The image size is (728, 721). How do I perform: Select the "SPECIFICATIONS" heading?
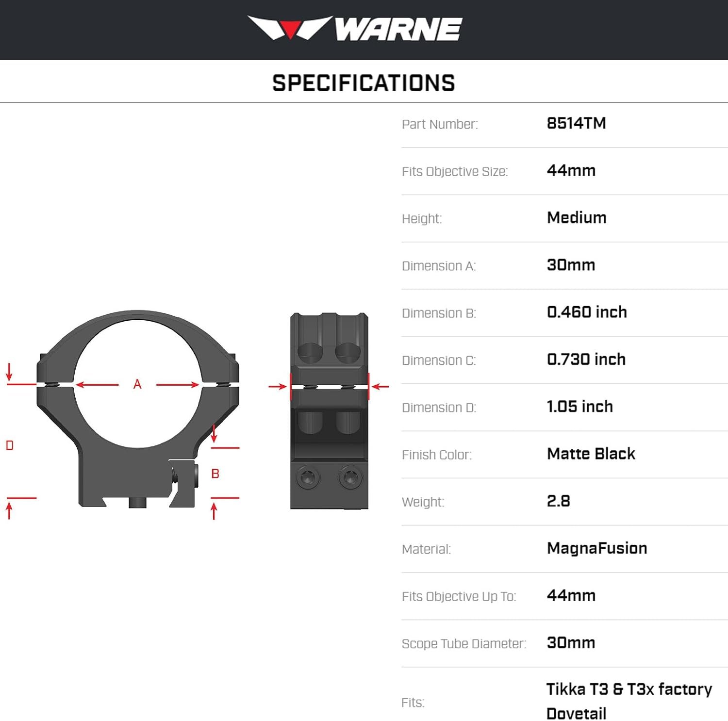point(364,83)
